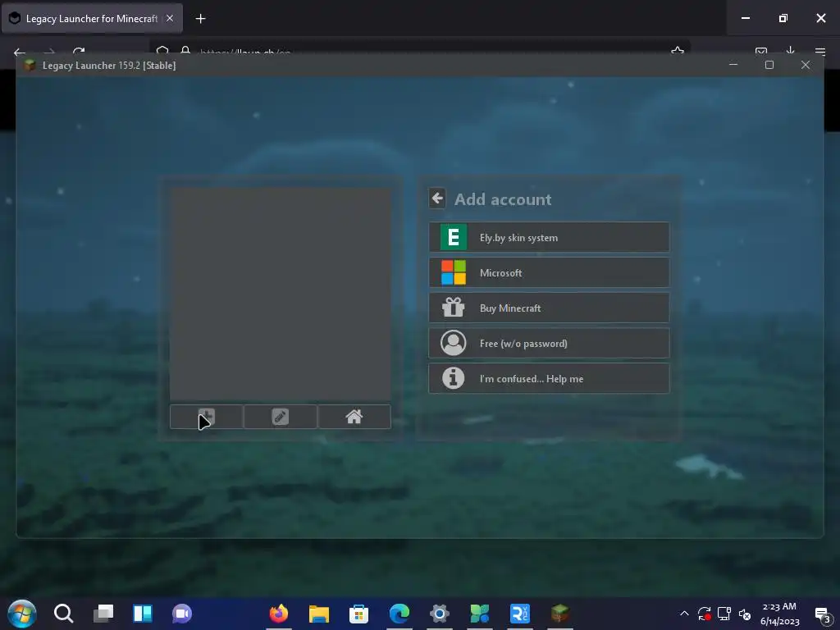
Task: Return home with house icon button
Action: (354, 417)
